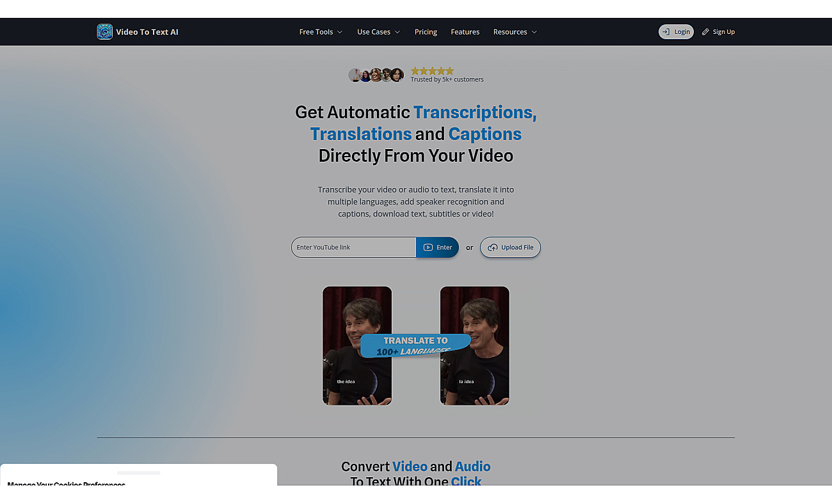This screenshot has width=832, height=504.
Task: Open the Video To Text AI home link
Action: (x=138, y=32)
